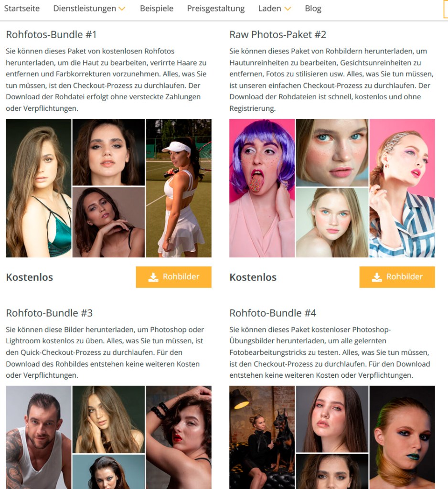Open Raw Photos-Paket #2 title link

tap(277, 34)
